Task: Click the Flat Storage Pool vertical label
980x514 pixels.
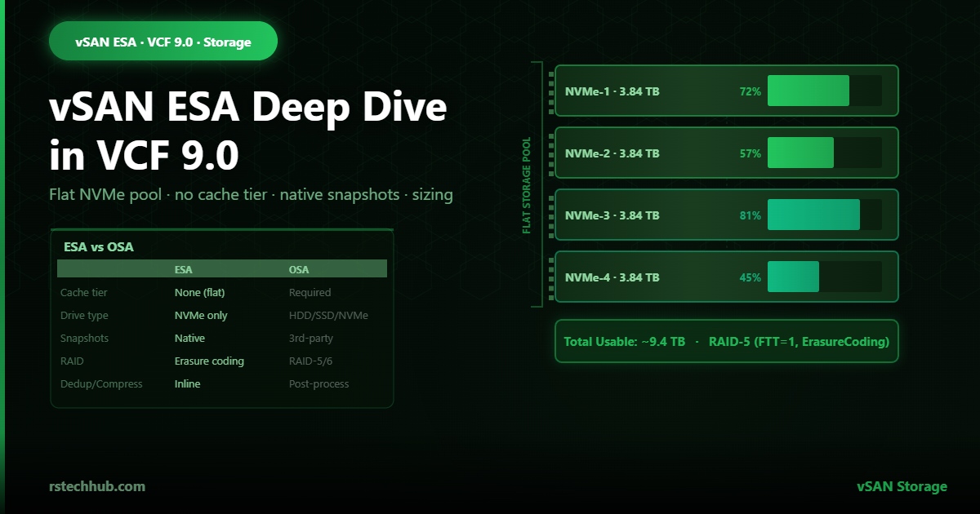Action: [527, 185]
